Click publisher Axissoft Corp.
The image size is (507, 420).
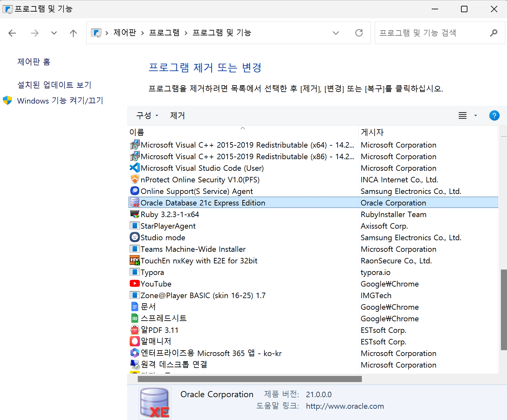(x=384, y=226)
